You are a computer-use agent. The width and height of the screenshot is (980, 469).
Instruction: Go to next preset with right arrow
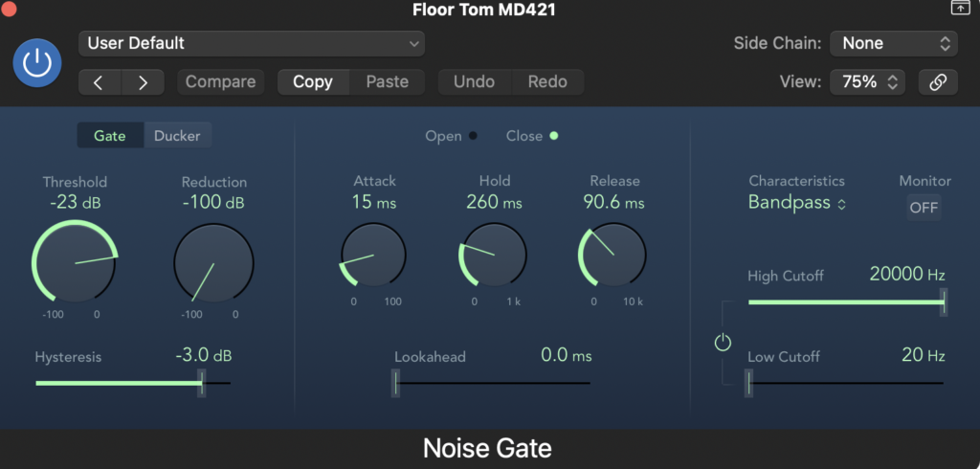(x=143, y=82)
